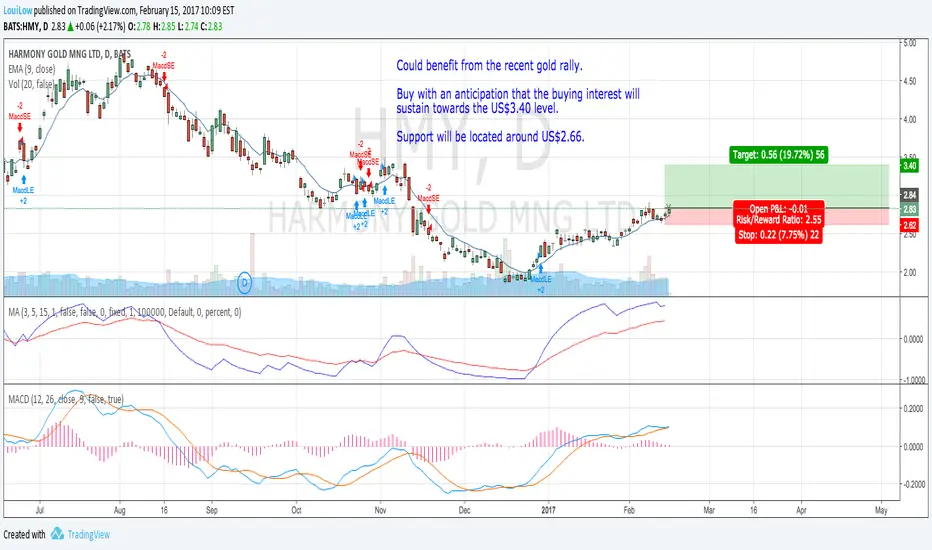This screenshot has width=932, height=550.
Task: Click the H:2.85 high value
Action: click(164, 26)
